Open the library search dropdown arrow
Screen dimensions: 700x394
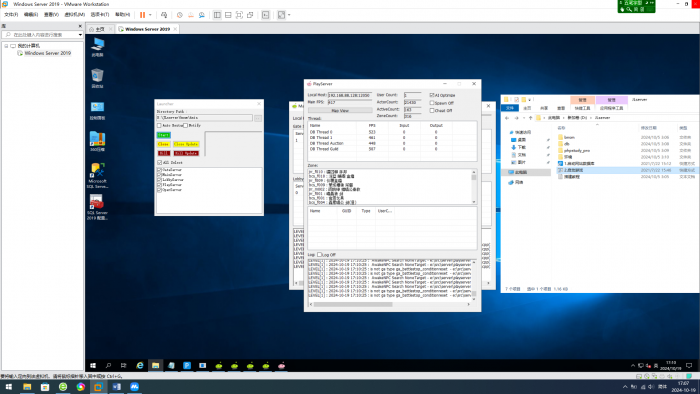[80, 34]
